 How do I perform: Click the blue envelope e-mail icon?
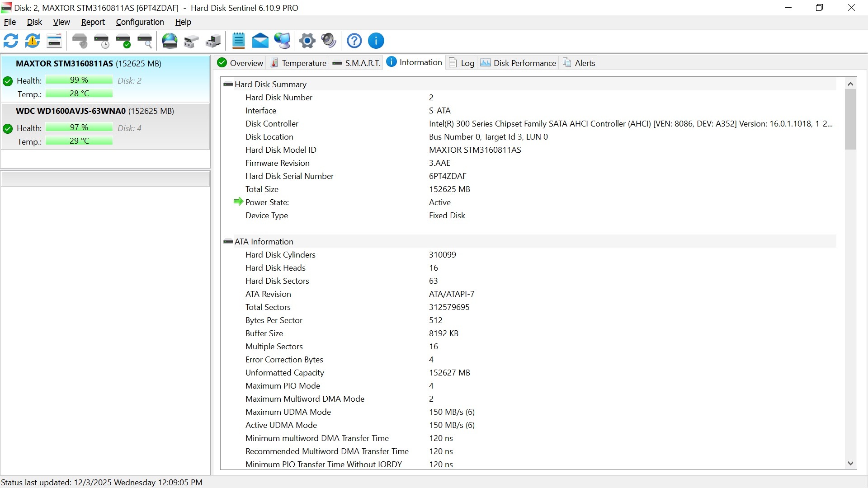pos(260,41)
